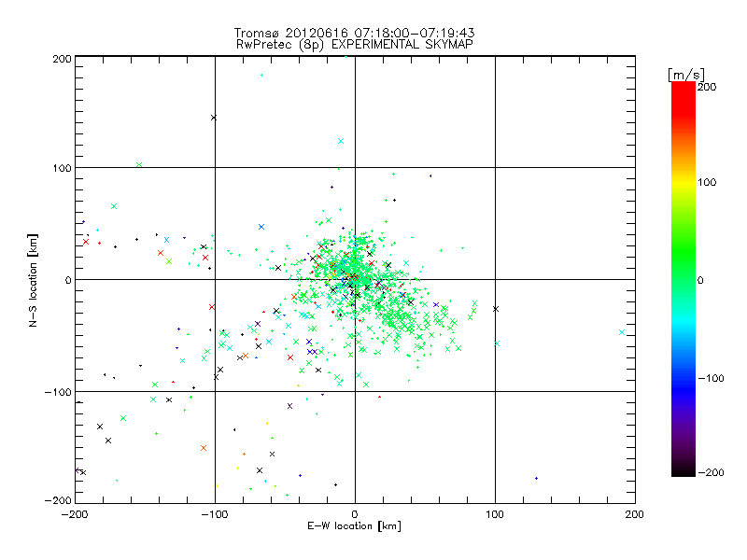Click the 'N-S location [km]' axis label

point(33,280)
